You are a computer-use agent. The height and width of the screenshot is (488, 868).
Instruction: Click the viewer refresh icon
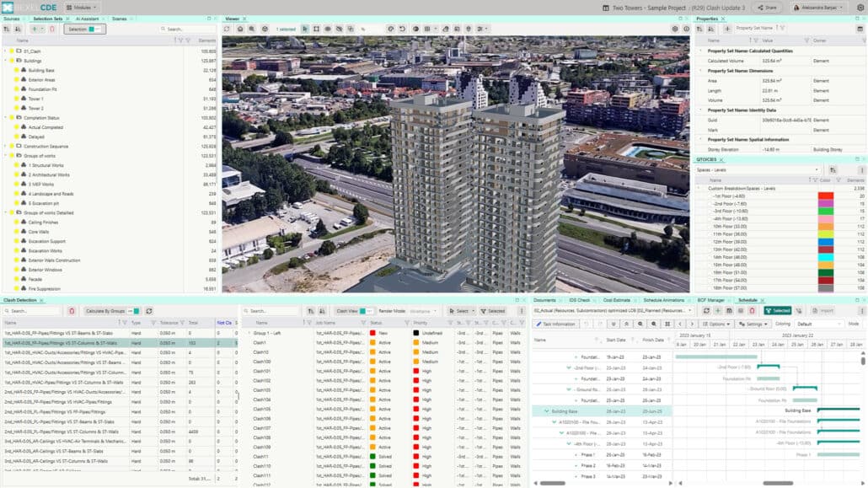tap(227, 29)
